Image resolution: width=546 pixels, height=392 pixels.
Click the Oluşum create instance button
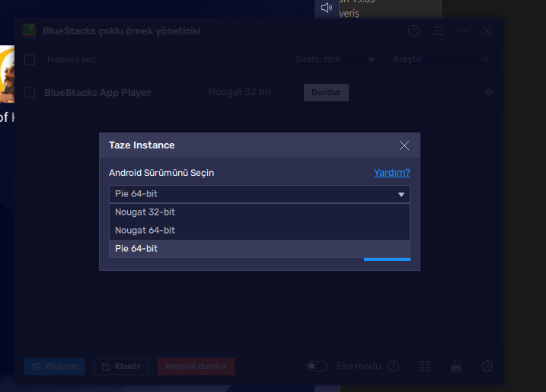(x=54, y=366)
